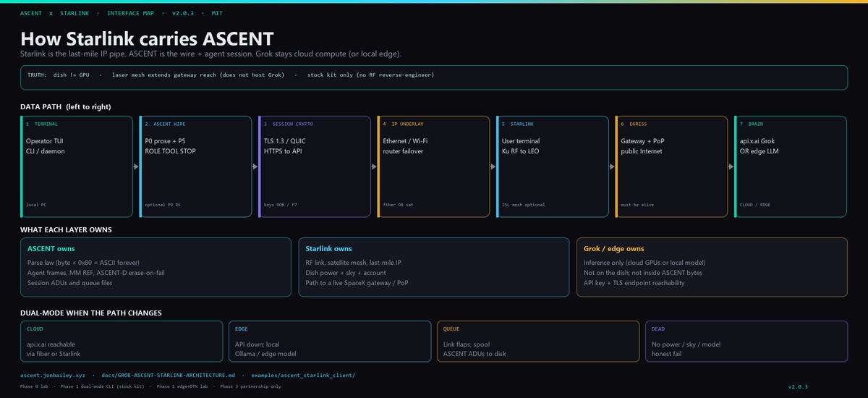The width and height of the screenshot is (868, 398).
Task: Select 'Ku RF to LEO' text
Action: (521, 151)
